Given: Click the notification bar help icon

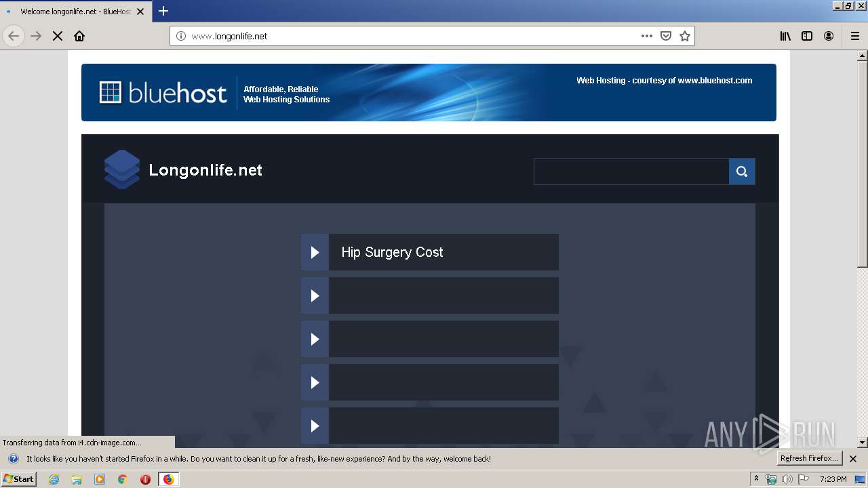Looking at the screenshot, I should pyautogui.click(x=13, y=459).
